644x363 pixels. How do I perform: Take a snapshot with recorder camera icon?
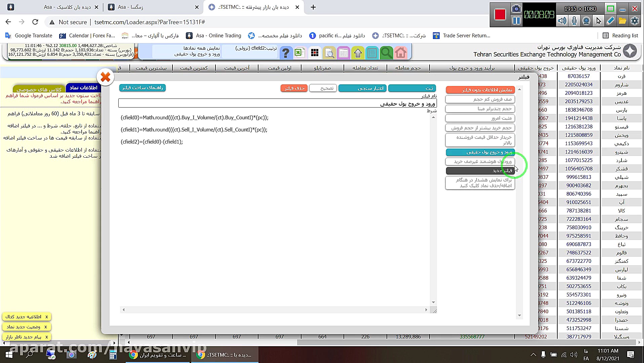click(516, 9)
